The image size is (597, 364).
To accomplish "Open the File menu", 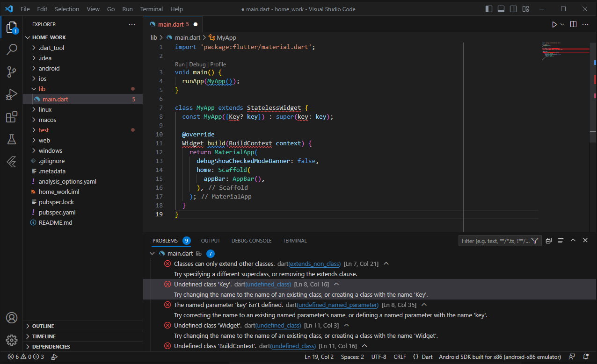I will click(25, 9).
